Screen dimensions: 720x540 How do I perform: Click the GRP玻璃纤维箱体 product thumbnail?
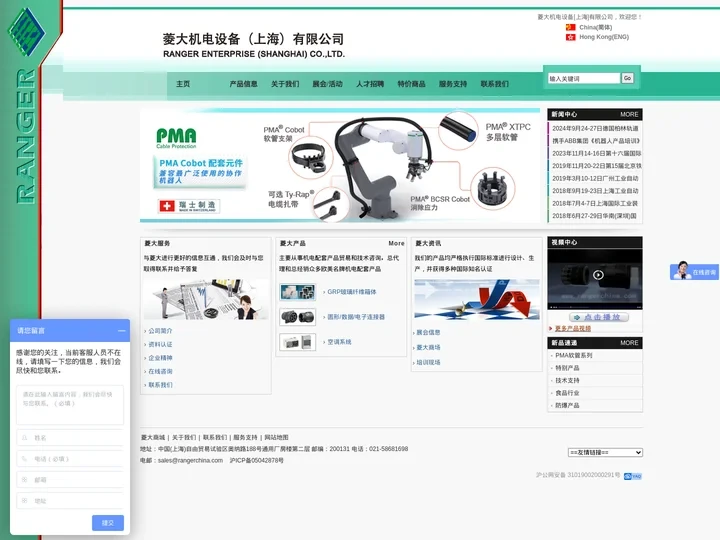(x=298, y=292)
